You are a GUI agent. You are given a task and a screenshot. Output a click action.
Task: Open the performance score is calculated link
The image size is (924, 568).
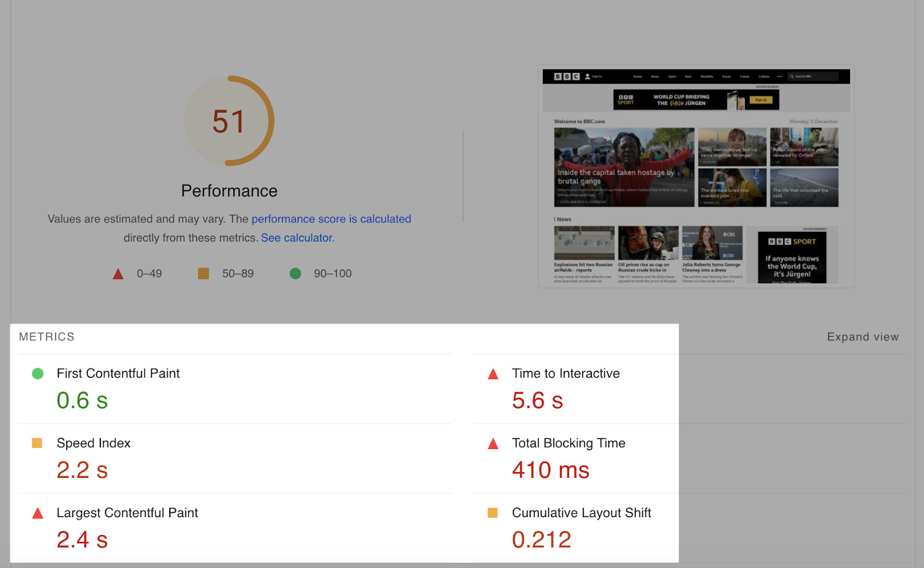click(x=331, y=219)
